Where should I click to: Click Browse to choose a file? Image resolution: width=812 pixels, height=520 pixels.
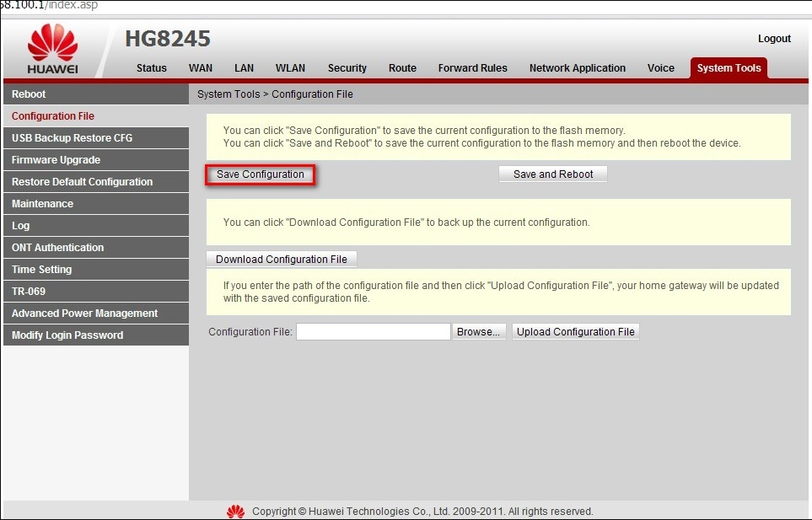pos(479,332)
